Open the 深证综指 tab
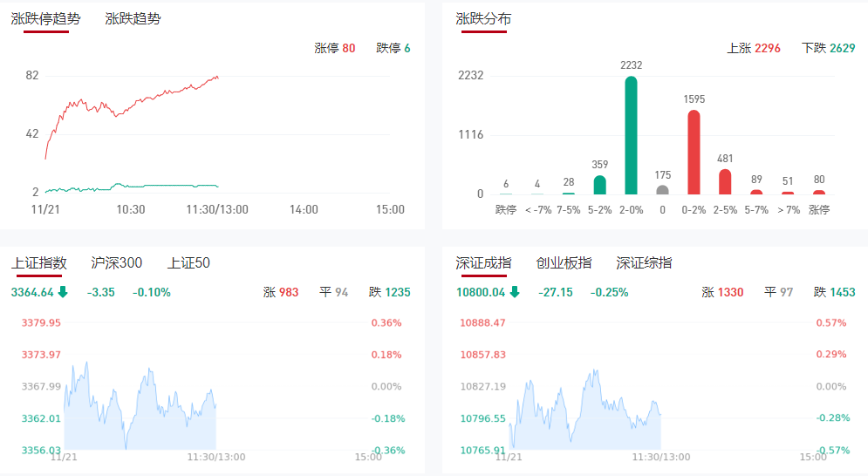The image size is (868, 476). pos(644,262)
